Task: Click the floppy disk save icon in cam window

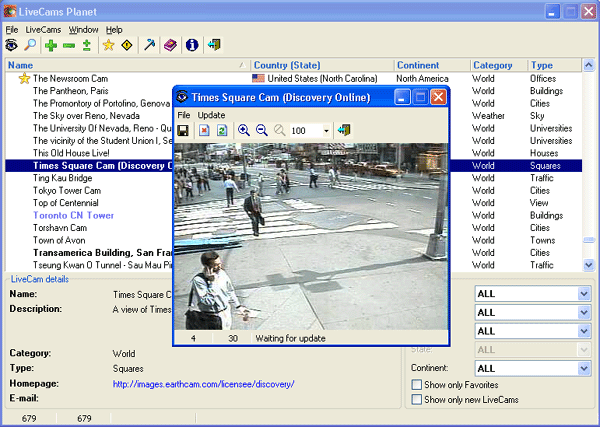Action: (183, 130)
